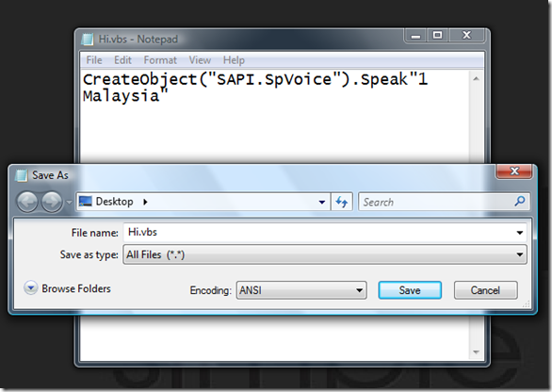The image size is (552, 392).
Task: Click Notepad scrollbar up arrow
Action: coord(477,79)
